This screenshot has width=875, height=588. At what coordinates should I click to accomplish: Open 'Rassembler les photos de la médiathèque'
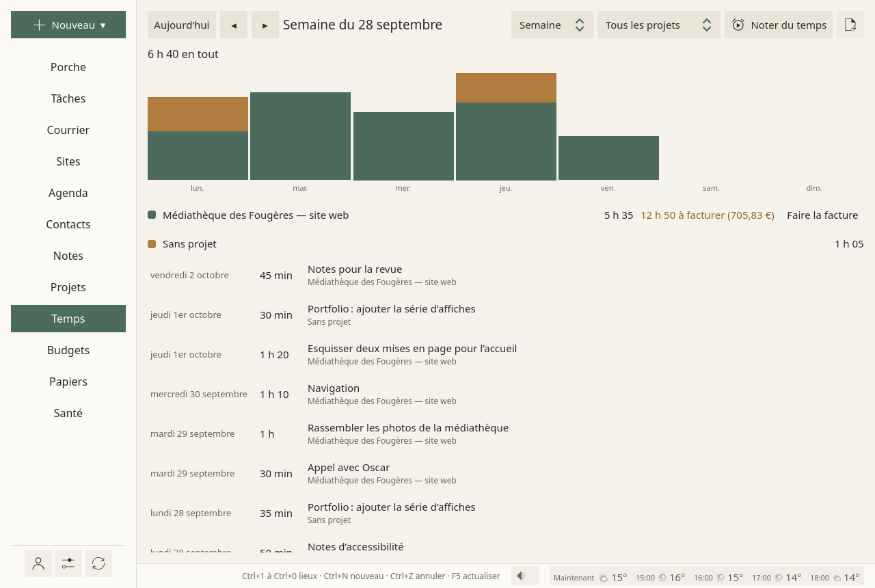click(506, 433)
